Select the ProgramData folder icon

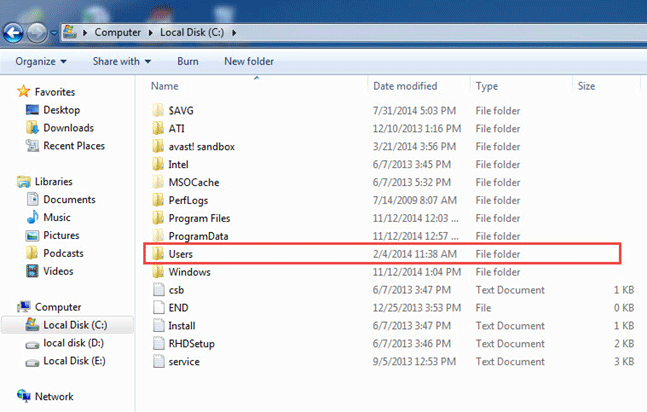tap(158, 236)
